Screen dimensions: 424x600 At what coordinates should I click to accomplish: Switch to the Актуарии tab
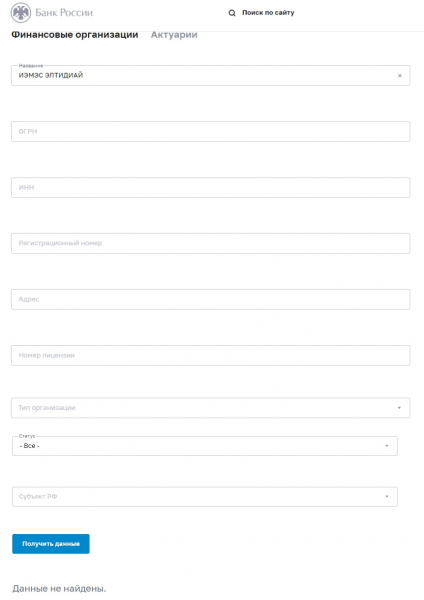174,35
